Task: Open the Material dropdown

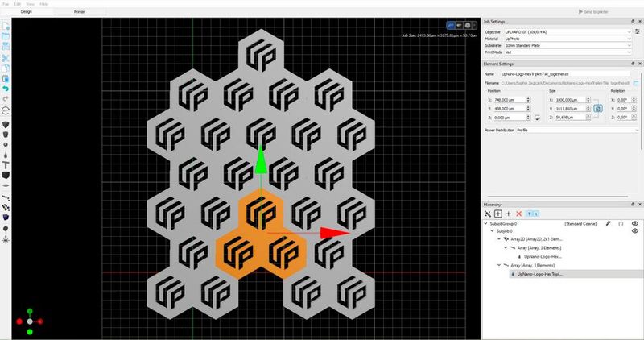Action: point(567,39)
